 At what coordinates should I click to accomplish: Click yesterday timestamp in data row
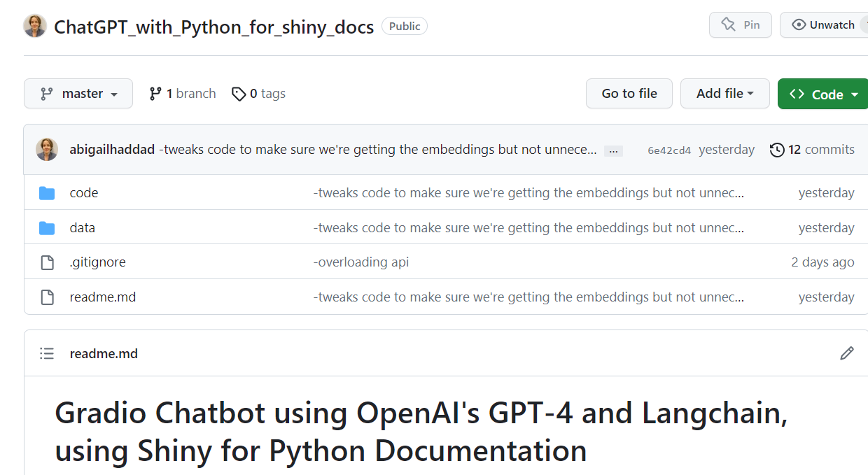point(826,228)
